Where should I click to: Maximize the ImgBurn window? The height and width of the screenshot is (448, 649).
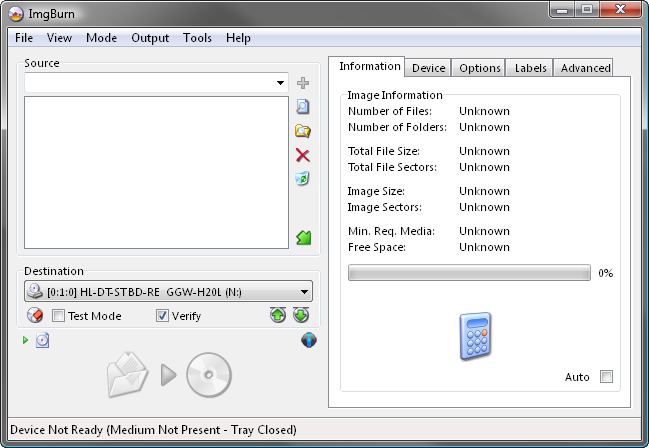click(587, 10)
